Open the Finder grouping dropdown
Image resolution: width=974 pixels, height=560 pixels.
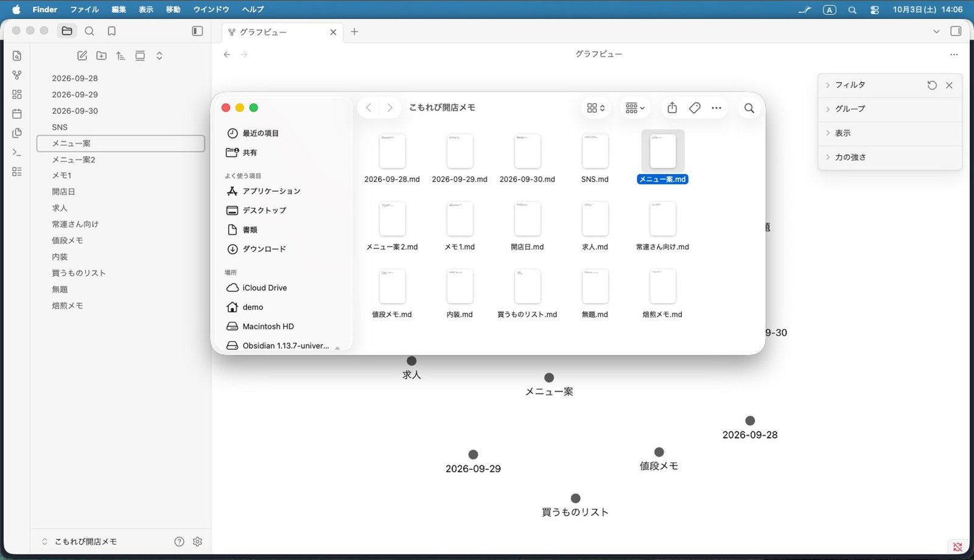(x=635, y=108)
